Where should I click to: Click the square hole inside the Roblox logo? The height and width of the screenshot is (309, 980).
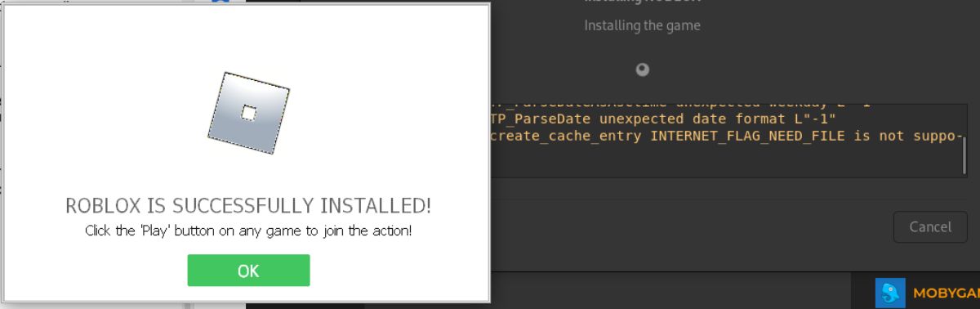[x=249, y=113]
